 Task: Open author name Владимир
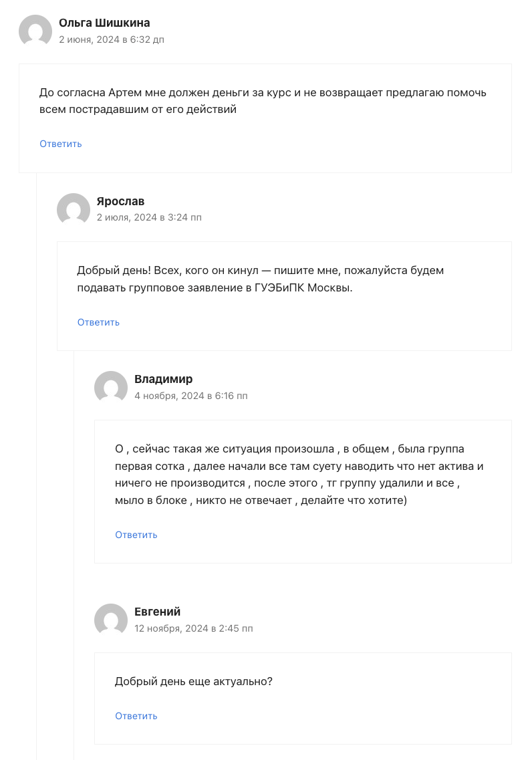[x=163, y=379]
